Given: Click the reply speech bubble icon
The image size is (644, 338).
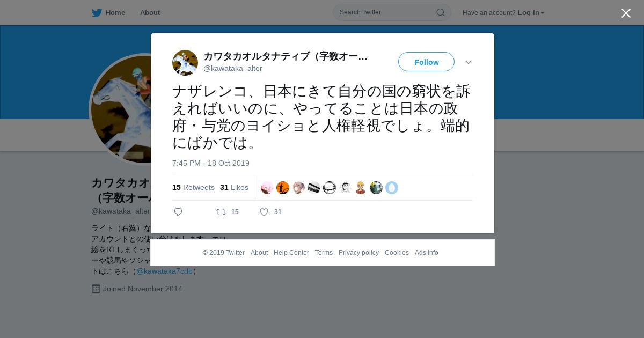Looking at the screenshot, I should tap(178, 212).
